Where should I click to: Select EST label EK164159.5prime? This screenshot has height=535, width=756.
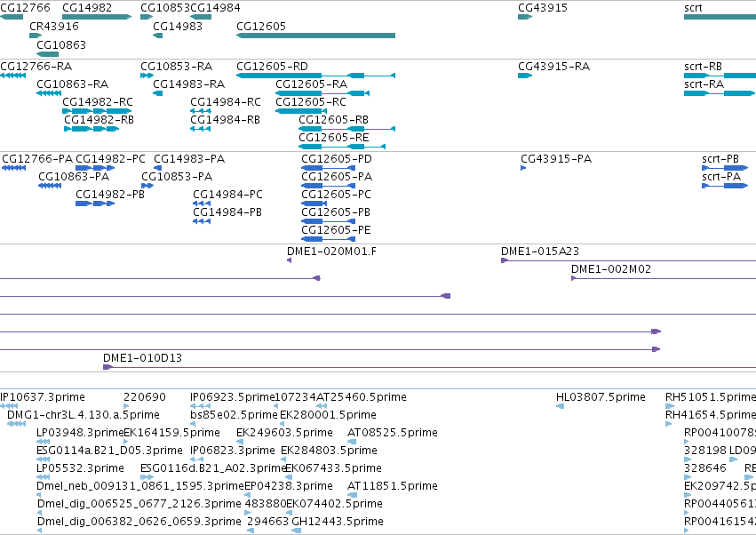pos(172,433)
